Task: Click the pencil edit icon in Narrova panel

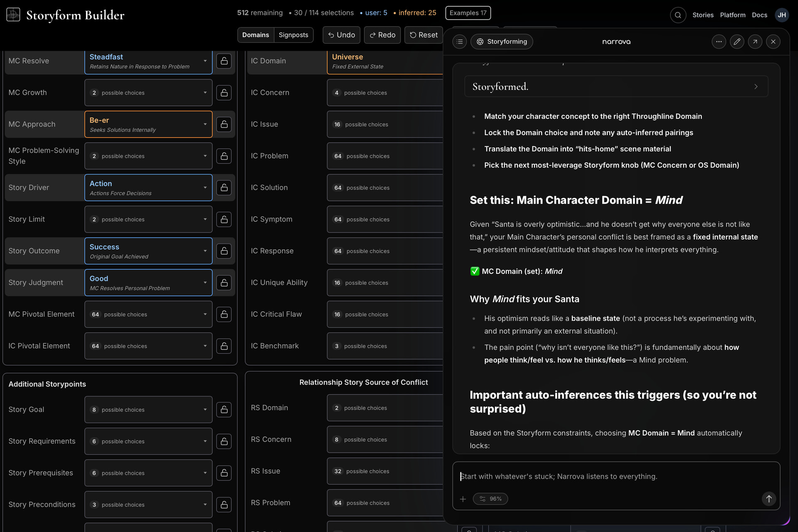Action: (x=737, y=42)
